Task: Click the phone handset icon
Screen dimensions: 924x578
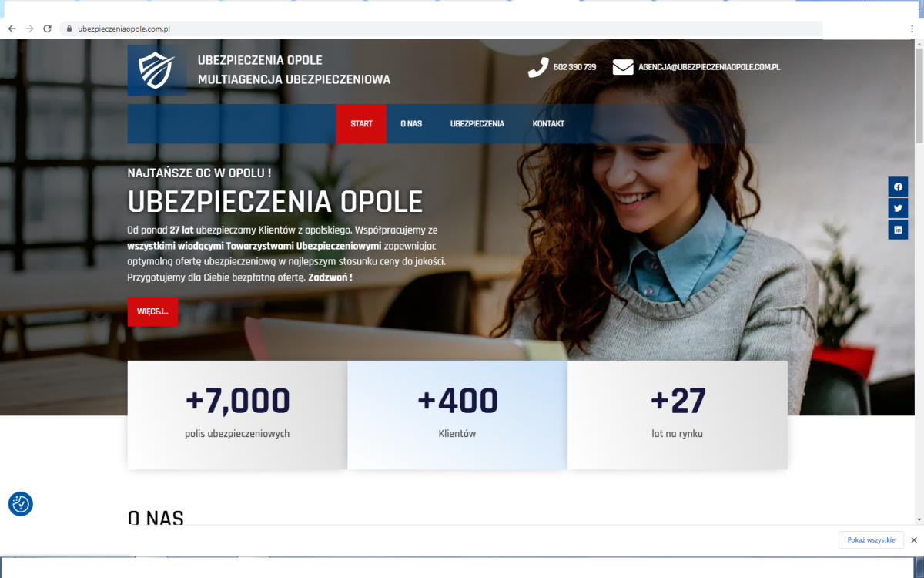Action: coord(538,68)
